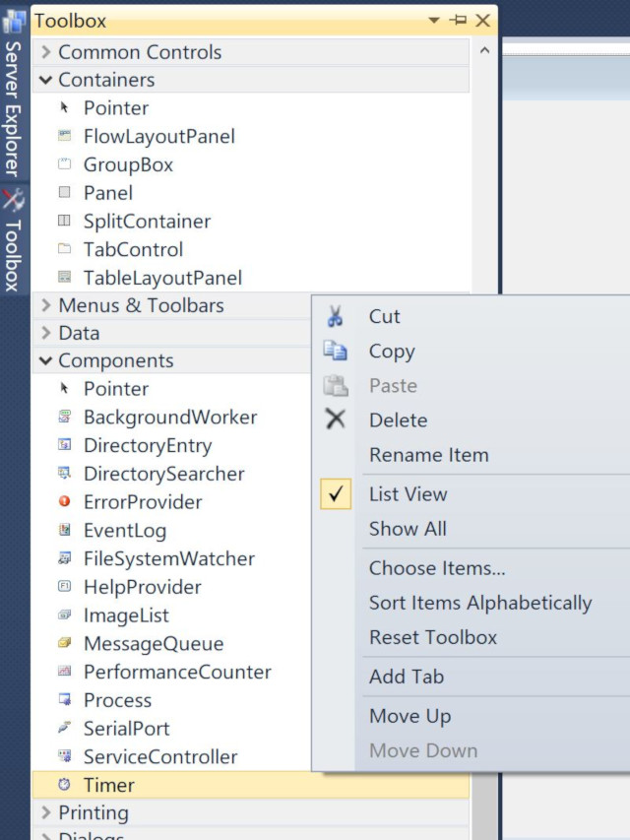Click the Cut scissors icon in context menu

[x=336, y=316]
